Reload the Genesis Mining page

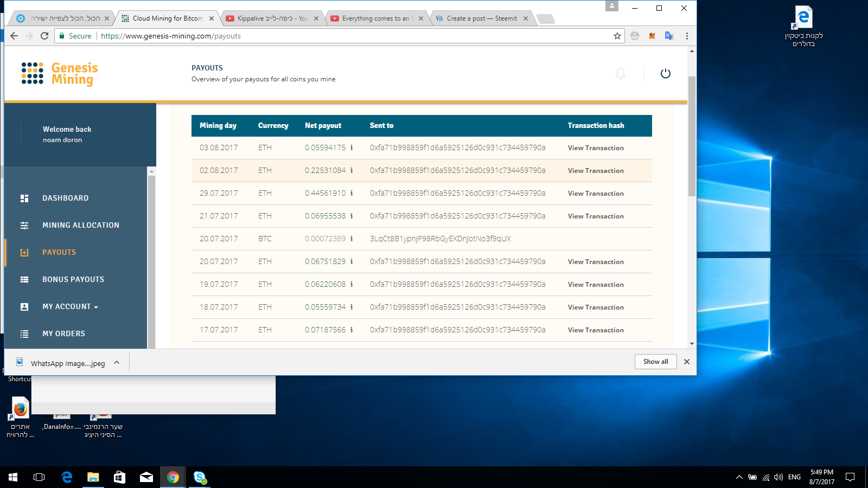point(44,36)
